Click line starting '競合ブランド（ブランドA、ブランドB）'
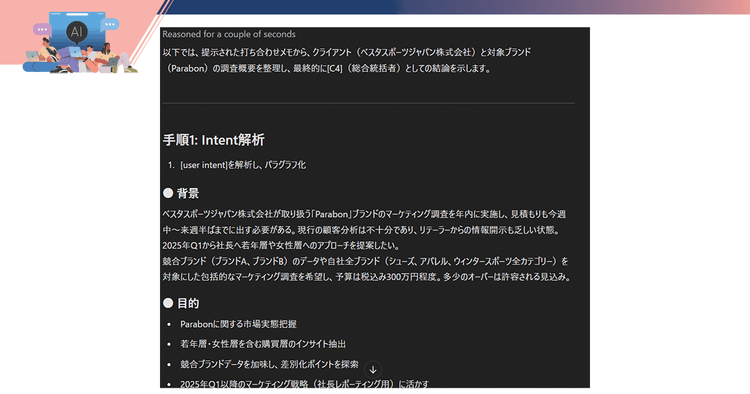The height and width of the screenshot is (394, 750). [x=365, y=262]
